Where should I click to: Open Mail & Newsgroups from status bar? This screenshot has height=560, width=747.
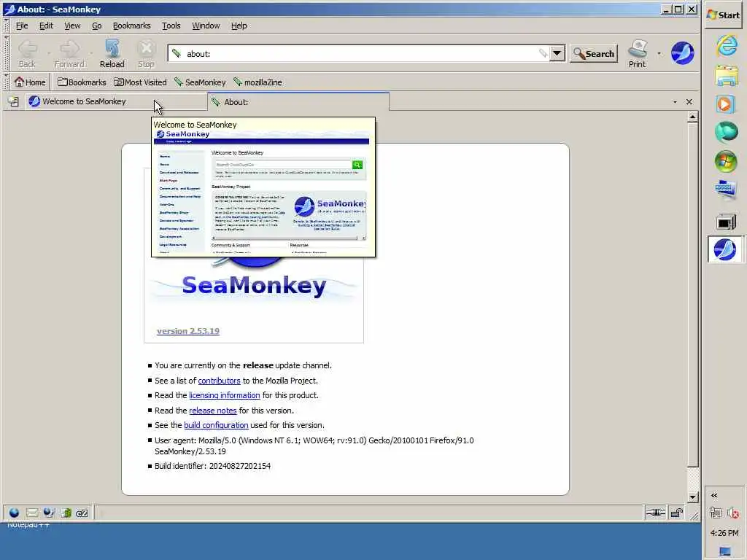[x=32, y=513]
